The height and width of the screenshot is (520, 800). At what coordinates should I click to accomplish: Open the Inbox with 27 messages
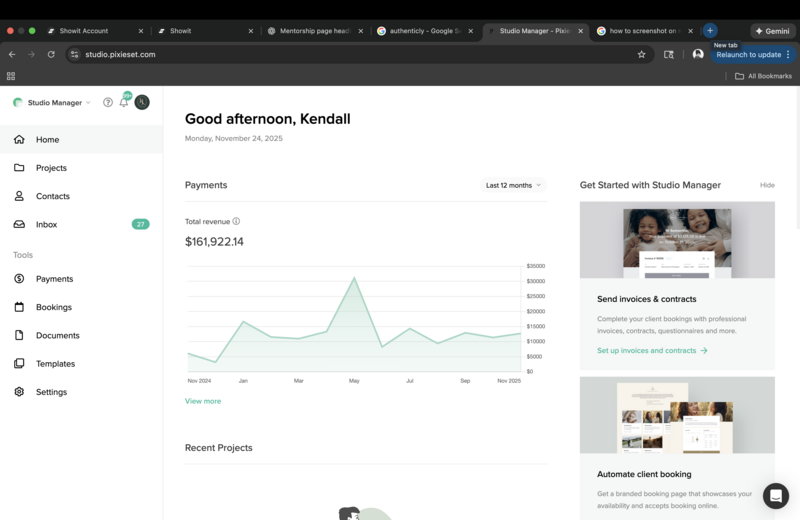(x=46, y=224)
